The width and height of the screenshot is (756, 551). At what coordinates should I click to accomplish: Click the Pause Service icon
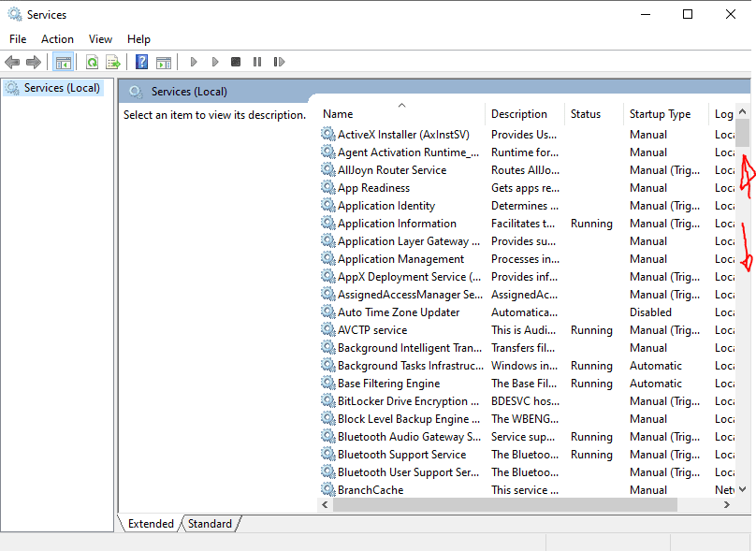click(257, 62)
